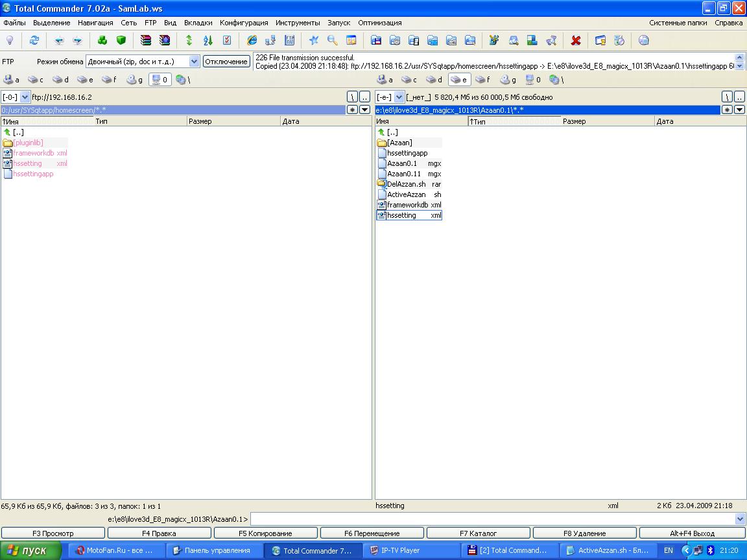Select drive c in left drive bar
This screenshot has height=560, width=747.
pyautogui.click(x=36, y=80)
